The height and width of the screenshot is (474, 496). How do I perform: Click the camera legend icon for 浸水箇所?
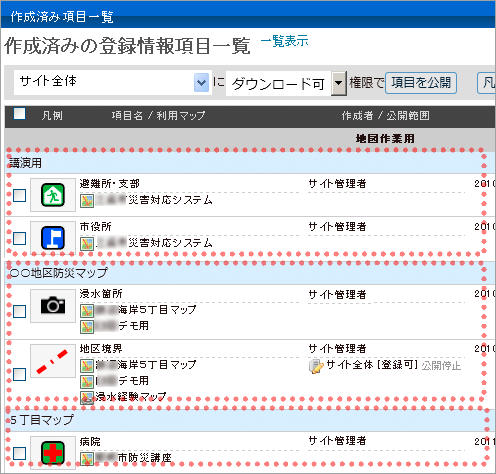pos(53,305)
